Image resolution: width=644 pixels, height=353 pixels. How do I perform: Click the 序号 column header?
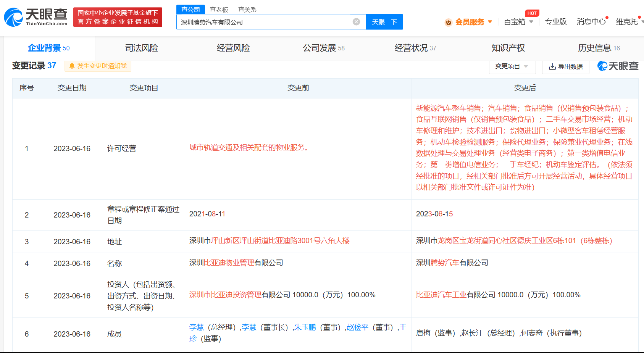(27, 88)
